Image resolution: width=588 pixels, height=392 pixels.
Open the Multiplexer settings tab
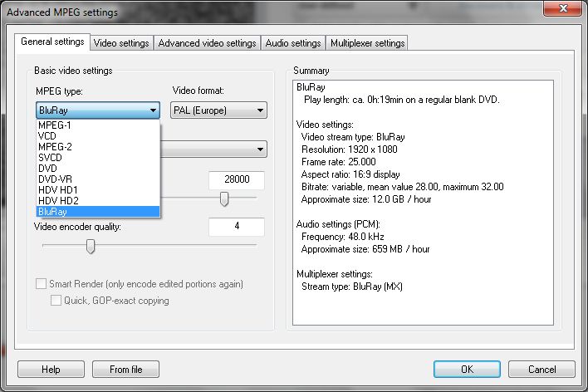[x=367, y=43]
